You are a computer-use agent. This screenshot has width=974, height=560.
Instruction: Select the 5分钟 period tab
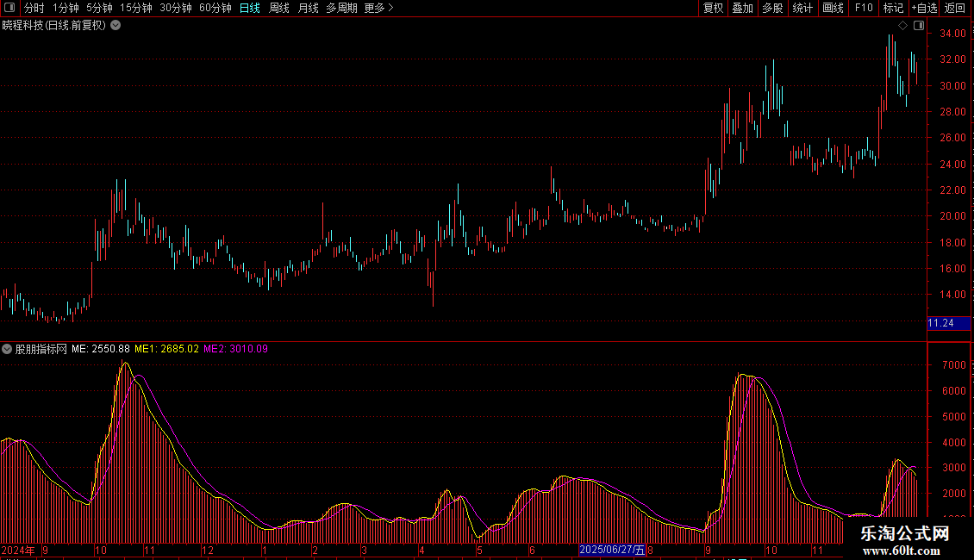[99, 8]
